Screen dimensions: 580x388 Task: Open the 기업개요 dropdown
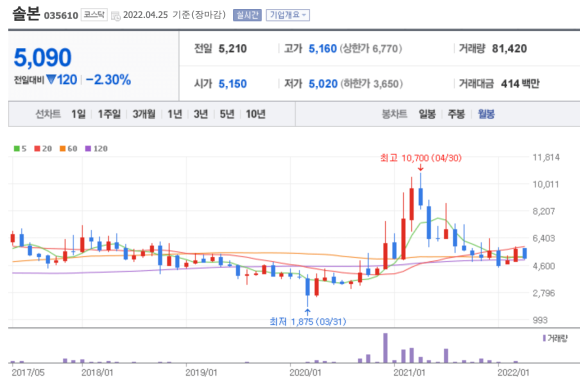pyautogui.click(x=288, y=15)
